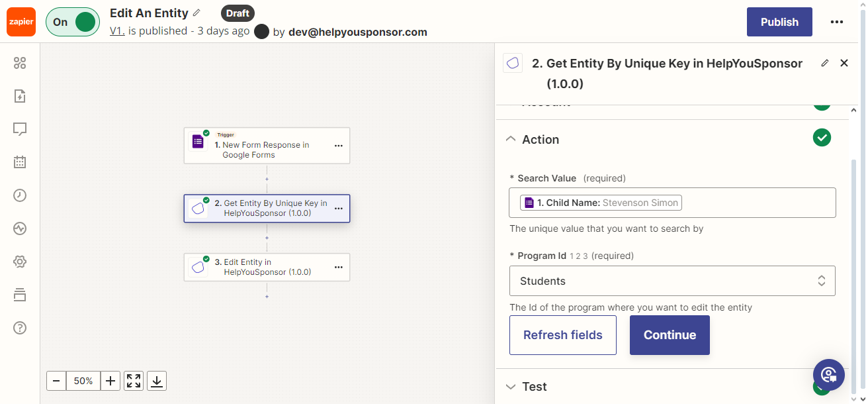The width and height of the screenshot is (868, 404).
Task: Click the Zapier logo
Action: pos(21,22)
